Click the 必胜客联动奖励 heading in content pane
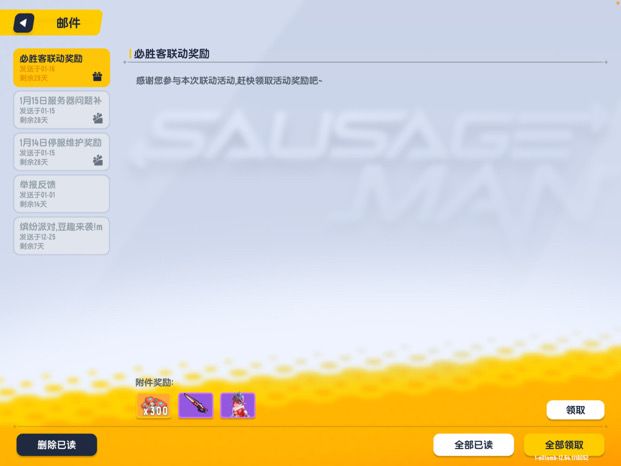The image size is (621, 466). pyautogui.click(x=171, y=54)
